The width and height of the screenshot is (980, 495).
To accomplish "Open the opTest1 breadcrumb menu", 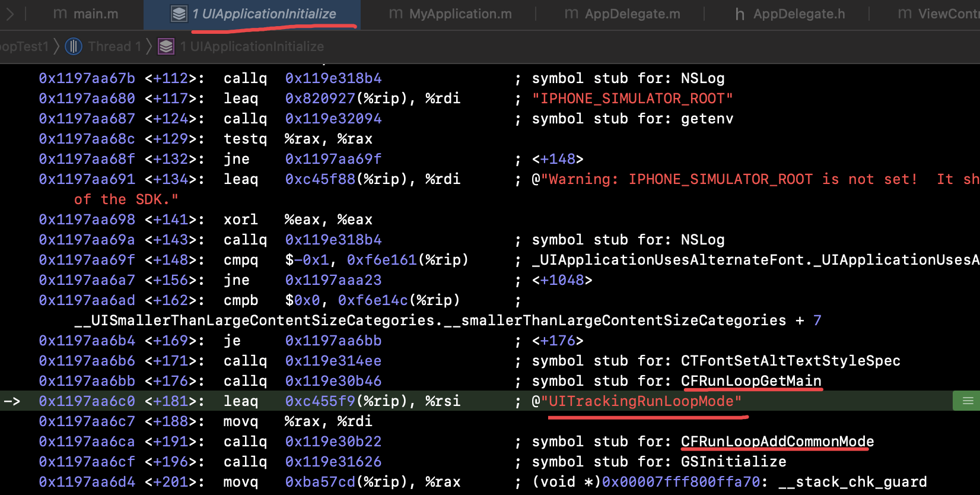I will tap(24, 46).
